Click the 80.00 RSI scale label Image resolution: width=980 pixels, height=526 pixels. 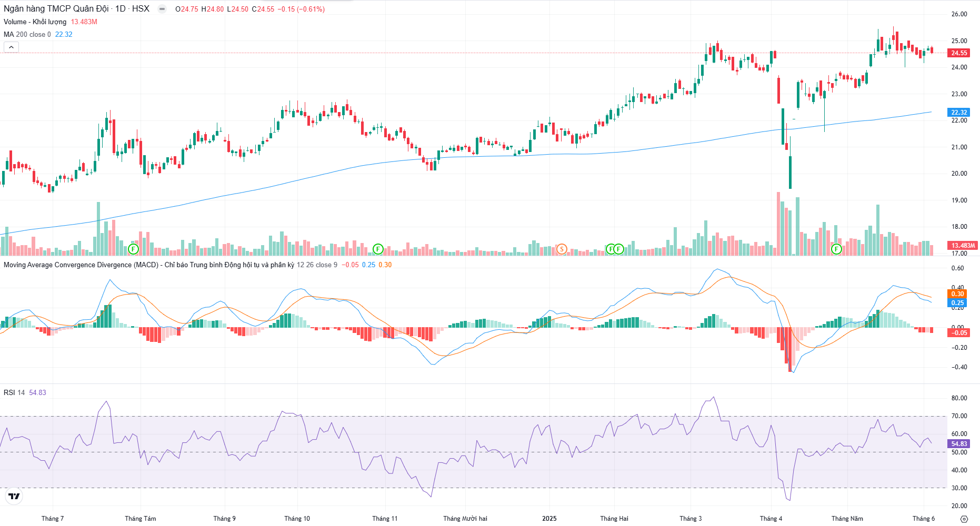959,398
